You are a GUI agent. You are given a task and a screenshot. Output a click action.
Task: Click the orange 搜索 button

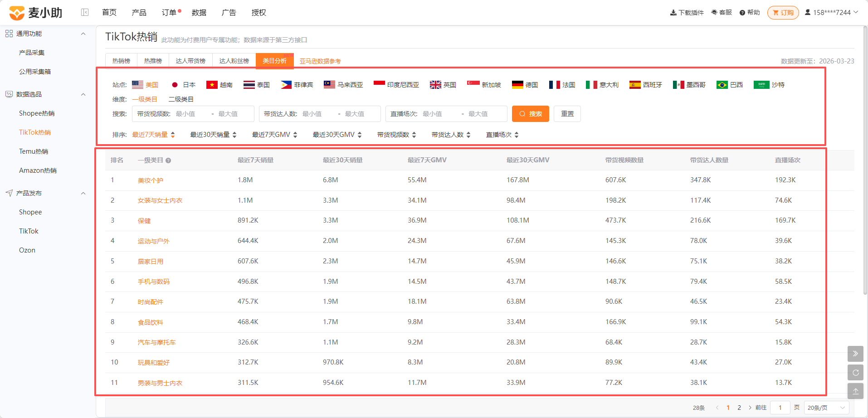(531, 114)
